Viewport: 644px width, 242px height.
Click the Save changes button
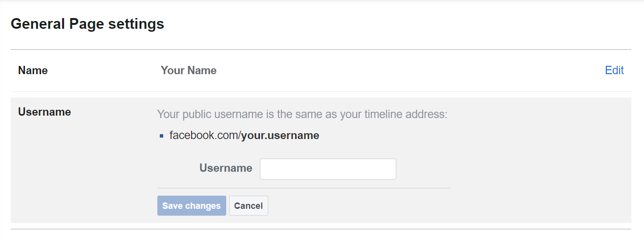(192, 206)
